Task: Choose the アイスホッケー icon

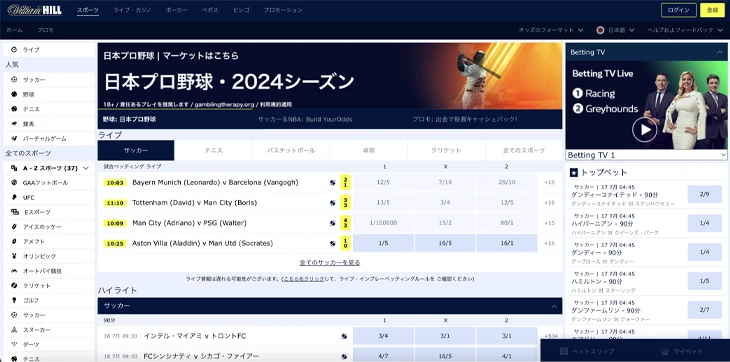Action: click(14, 227)
